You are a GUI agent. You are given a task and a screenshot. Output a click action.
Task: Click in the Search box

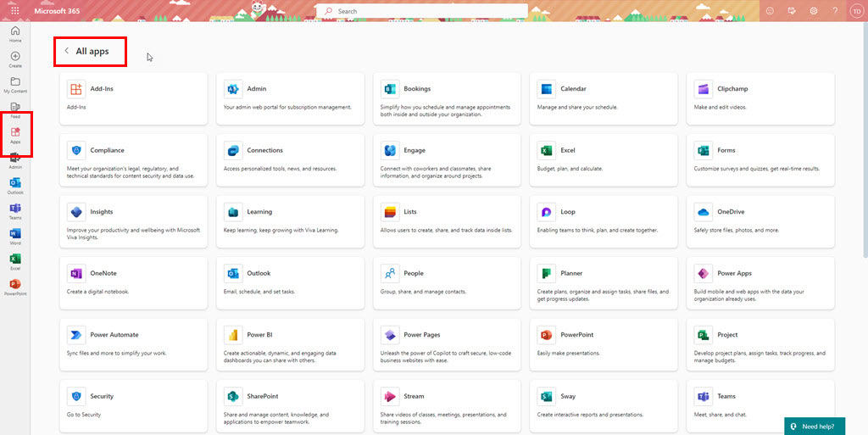(x=422, y=11)
